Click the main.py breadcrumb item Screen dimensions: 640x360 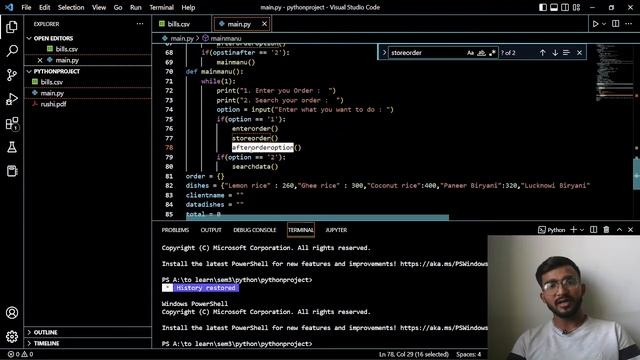tap(178, 38)
